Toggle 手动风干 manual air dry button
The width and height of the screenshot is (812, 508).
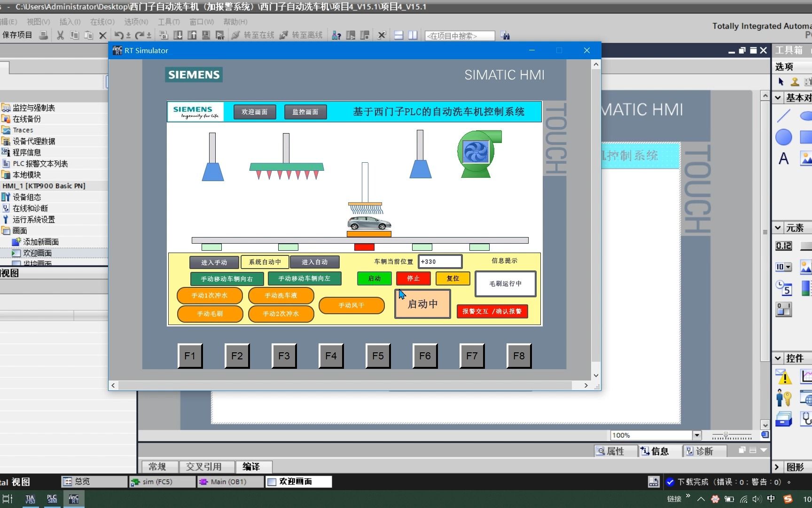point(351,305)
